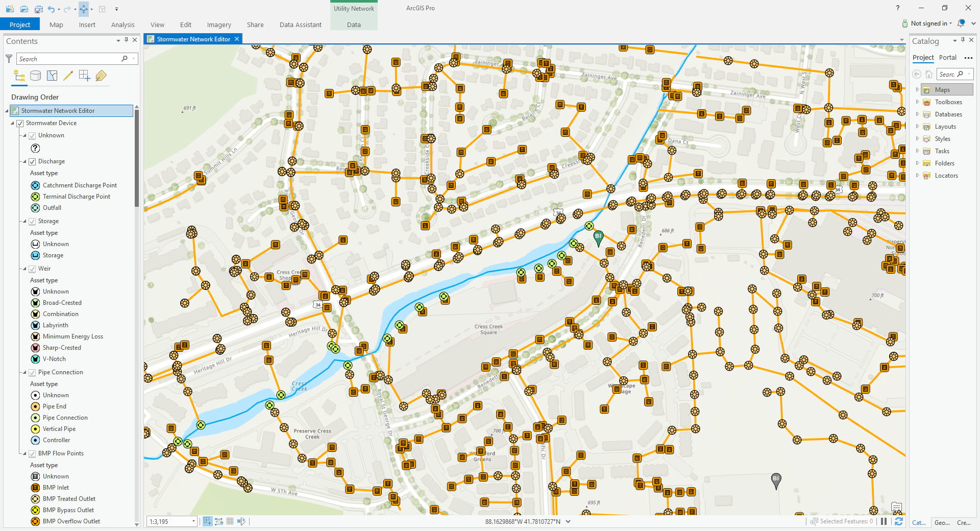980x531 pixels.
Task: Click the gray BI map marker
Action: [776, 480]
